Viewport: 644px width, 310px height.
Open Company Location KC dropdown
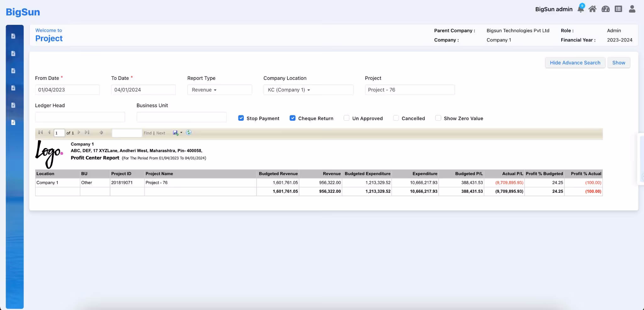pos(308,90)
